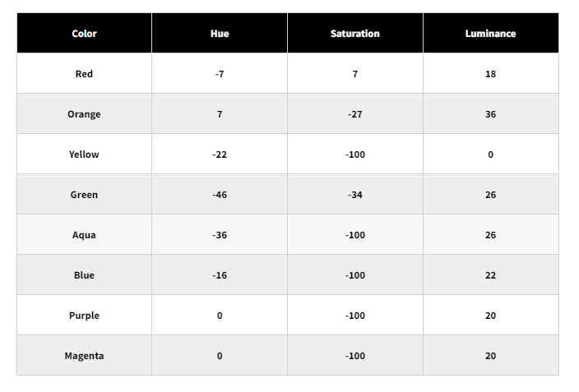Image resolution: width=579 pixels, height=392 pixels.
Task: Click the Aqua row label
Action: click(84, 235)
